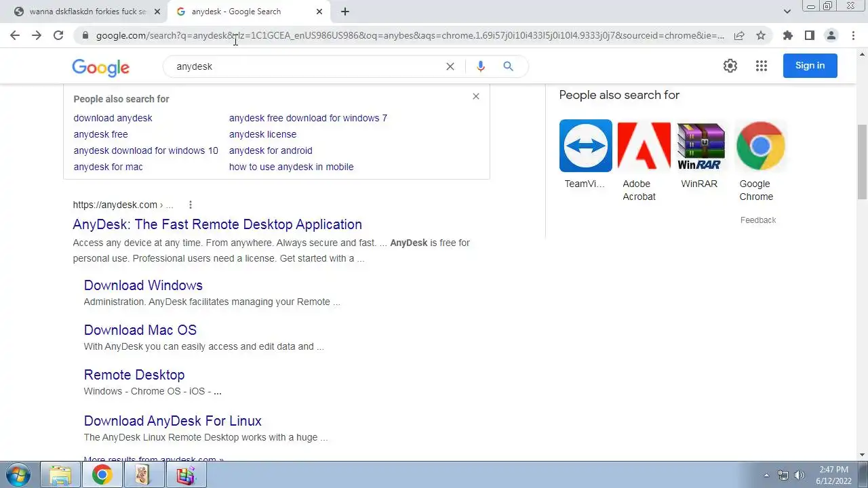Open the Solitaire card game taskbar icon
868x488 pixels.
144,475
